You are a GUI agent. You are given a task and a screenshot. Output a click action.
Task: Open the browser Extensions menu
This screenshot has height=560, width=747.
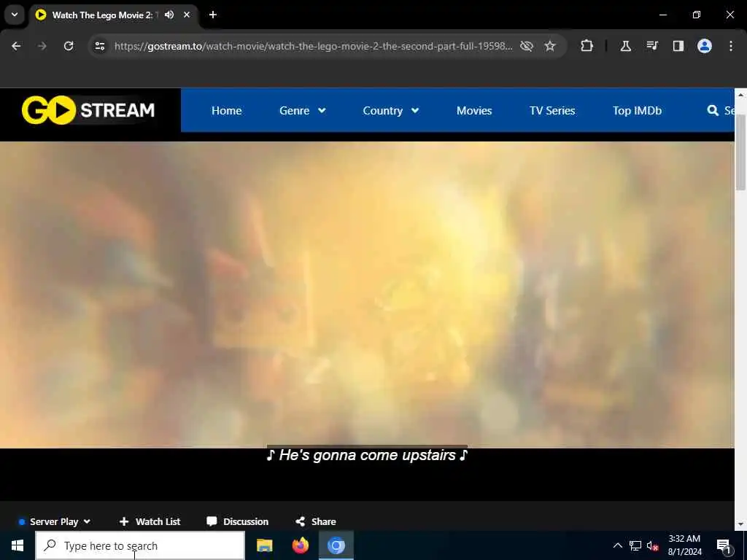[x=587, y=46]
